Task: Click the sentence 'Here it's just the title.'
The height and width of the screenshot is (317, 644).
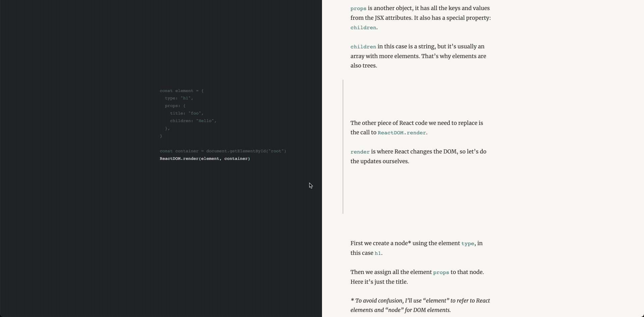Action: (x=379, y=282)
